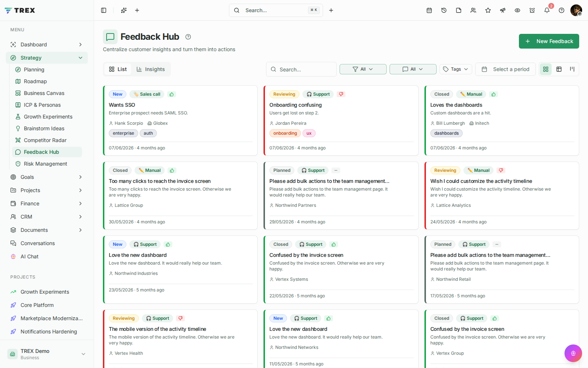The image size is (588, 368).
Task: Open favorites star icon
Action: pos(488,10)
